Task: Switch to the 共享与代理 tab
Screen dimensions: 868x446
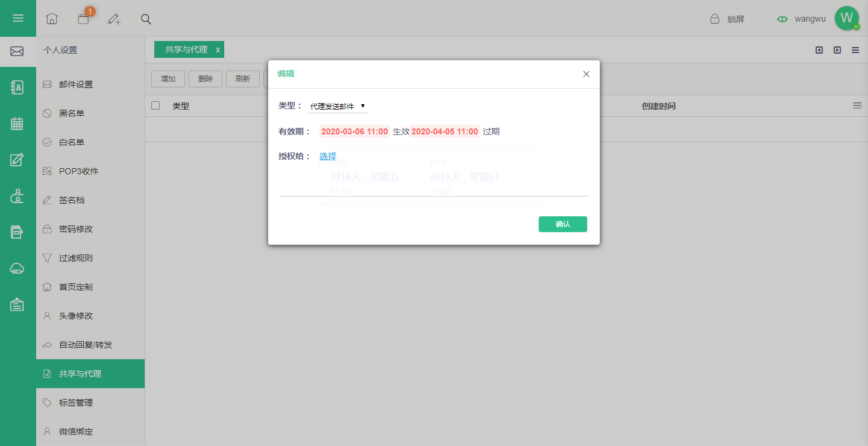Action: click(186, 49)
